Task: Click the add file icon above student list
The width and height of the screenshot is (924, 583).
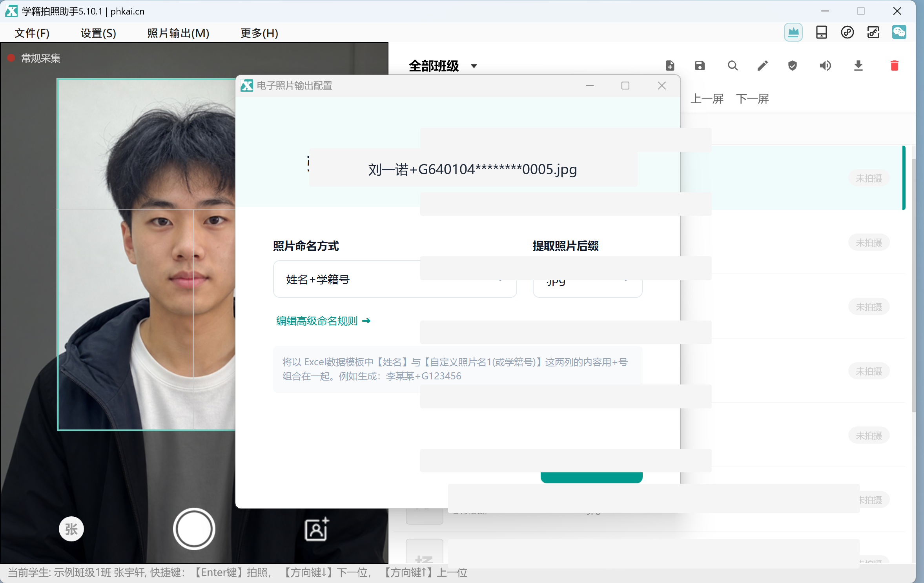Action: click(670, 66)
